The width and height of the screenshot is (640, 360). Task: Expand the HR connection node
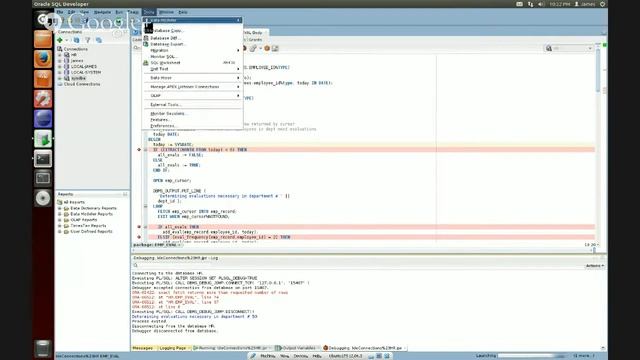[x=60, y=55]
